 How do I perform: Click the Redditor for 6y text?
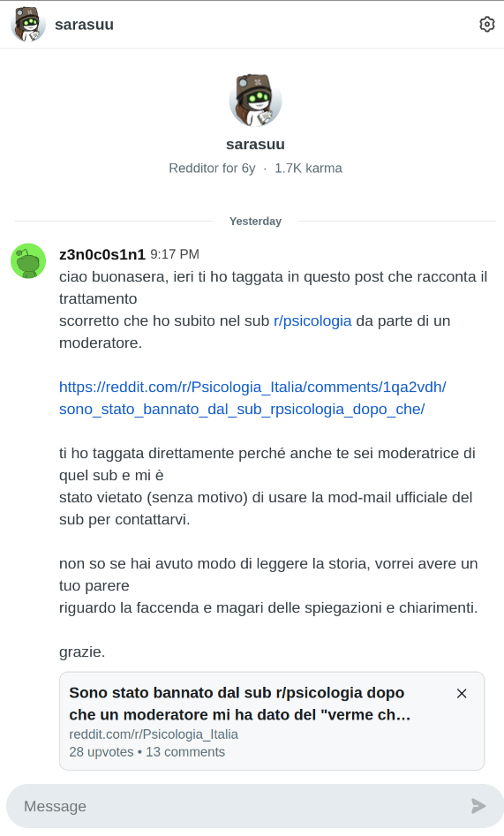[x=212, y=169]
